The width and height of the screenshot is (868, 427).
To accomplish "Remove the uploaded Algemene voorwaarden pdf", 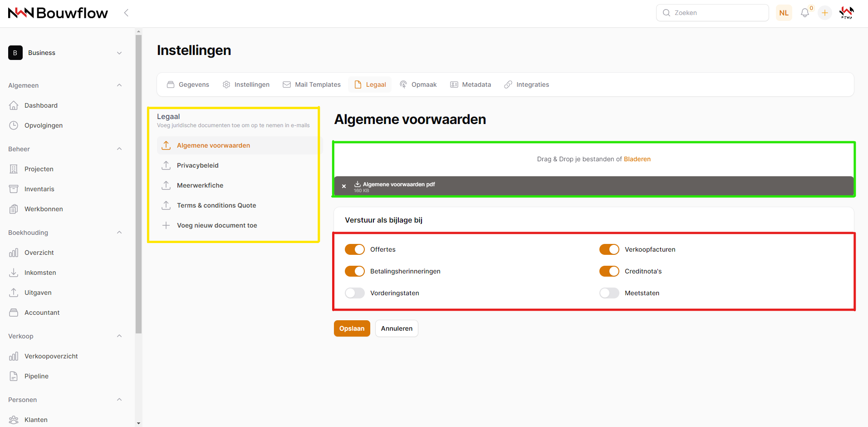I will coord(344,186).
